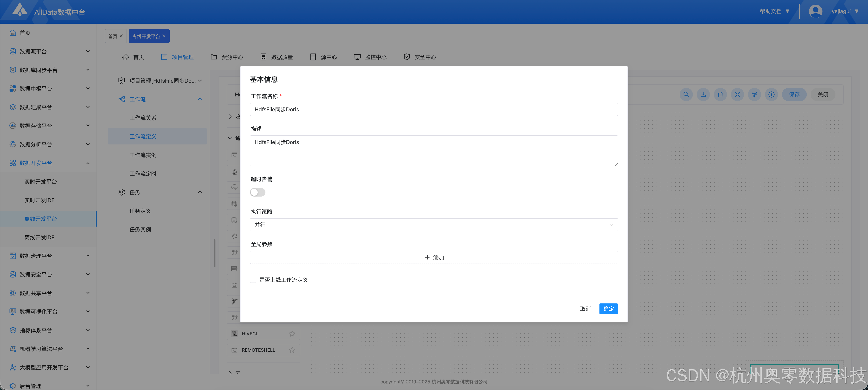This screenshot has height=390, width=868.
Task: Collapse the 工作流 tree section
Action: 200,99
